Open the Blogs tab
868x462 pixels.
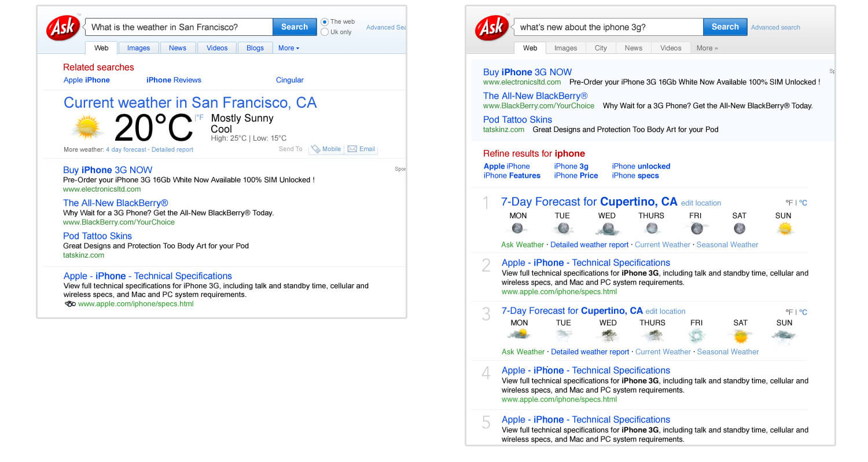pyautogui.click(x=255, y=48)
